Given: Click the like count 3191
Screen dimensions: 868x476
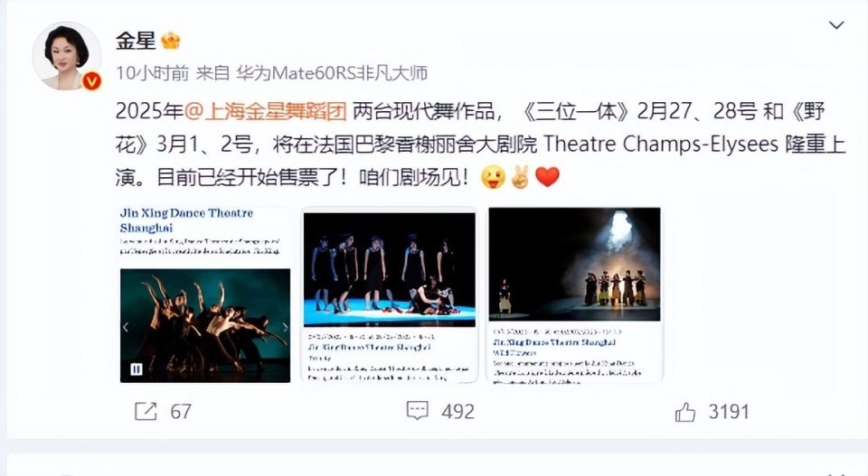Looking at the screenshot, I should 729,412.
